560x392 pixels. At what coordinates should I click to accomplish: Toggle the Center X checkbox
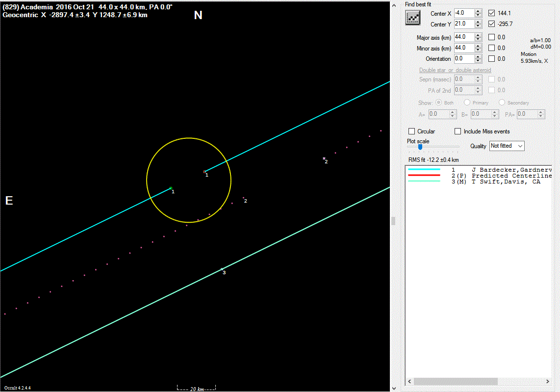(x=491, y=13)
